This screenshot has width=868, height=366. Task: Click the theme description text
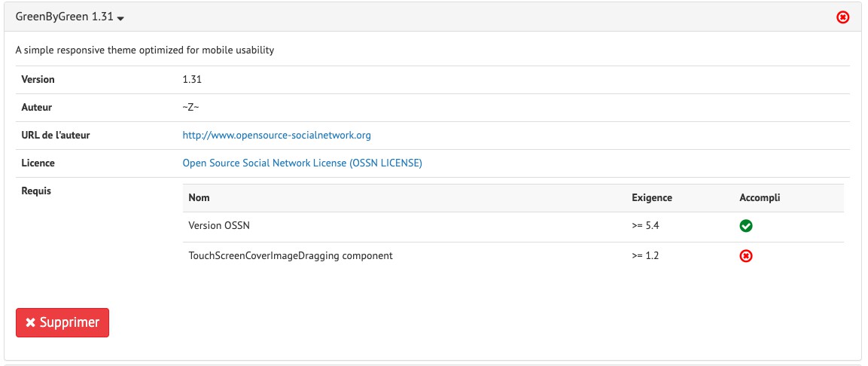(x=145, y=50)
